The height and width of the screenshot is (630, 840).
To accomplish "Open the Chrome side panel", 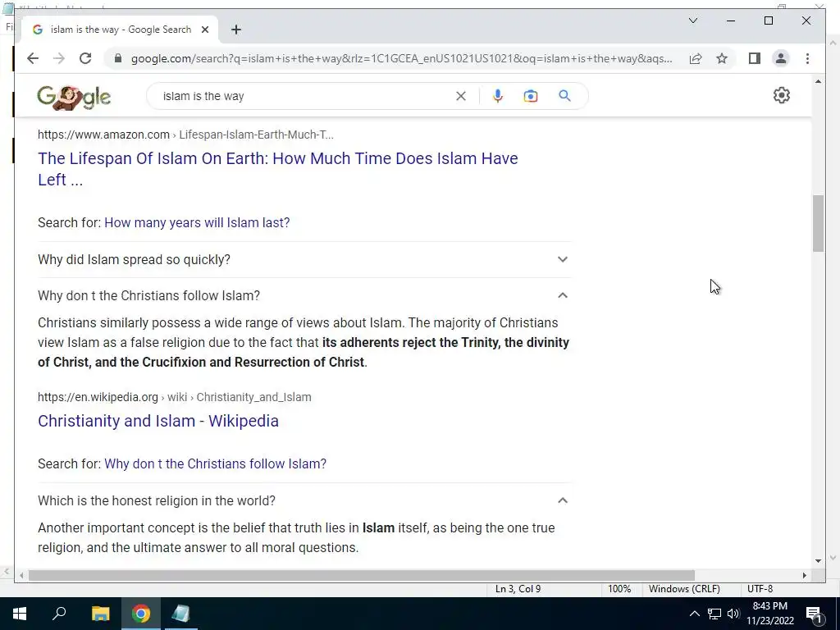I will [755, 58].
